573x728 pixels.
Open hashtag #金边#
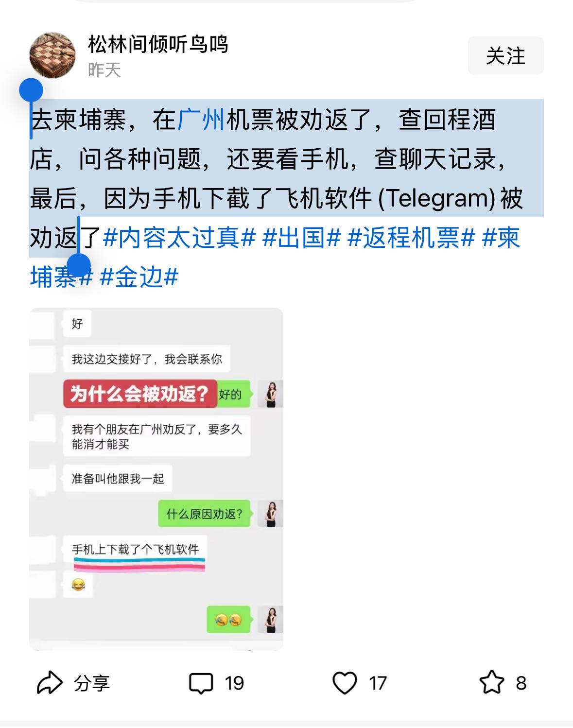click(x=139, y=277)
